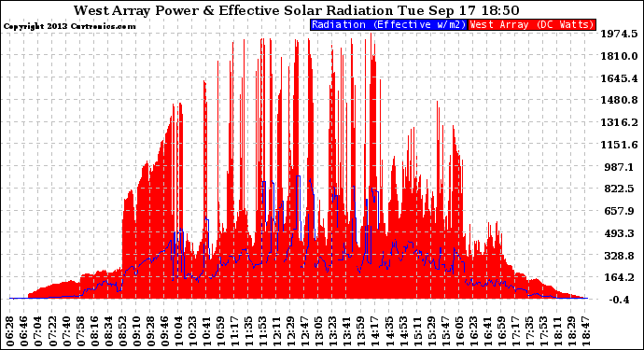Click the 06:46 time label
This screenshot has width=644, height=350.
24,330
